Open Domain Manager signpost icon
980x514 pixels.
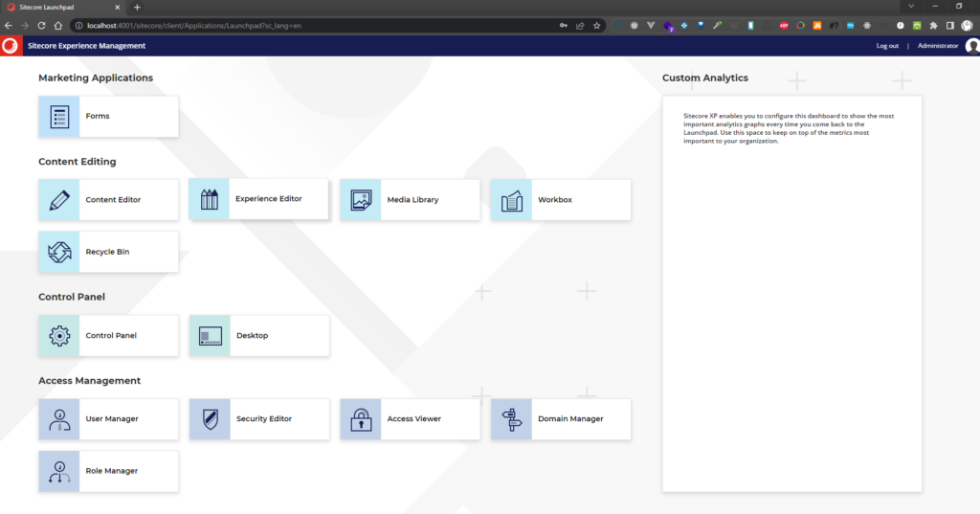pyautogui.click(x=512, y=419)
